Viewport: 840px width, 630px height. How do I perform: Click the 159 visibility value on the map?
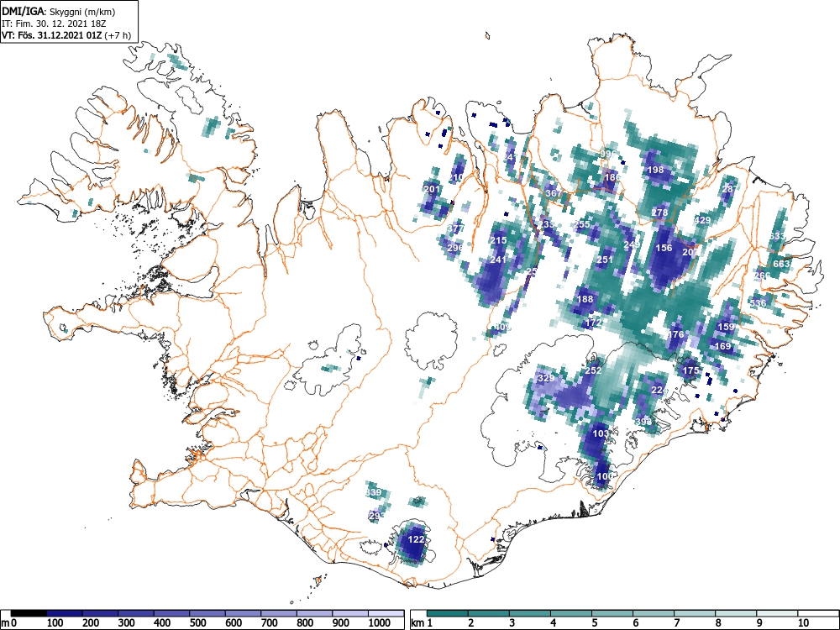tap(726, 326)
